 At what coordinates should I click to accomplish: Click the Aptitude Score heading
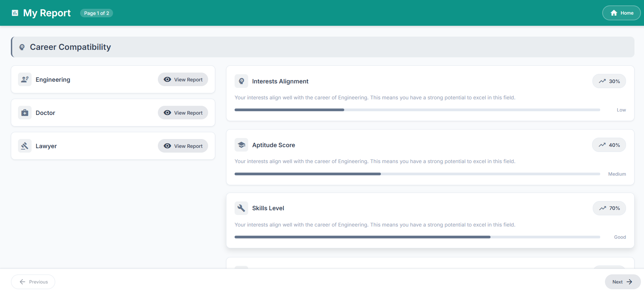point(274,145)
